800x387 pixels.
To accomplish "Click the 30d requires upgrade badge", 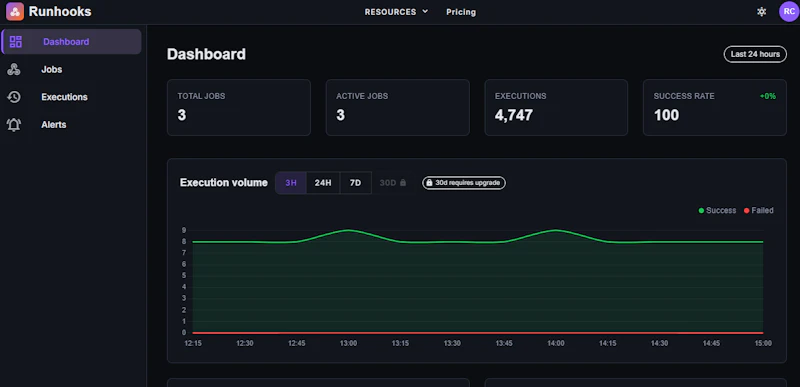I will 464,183.
